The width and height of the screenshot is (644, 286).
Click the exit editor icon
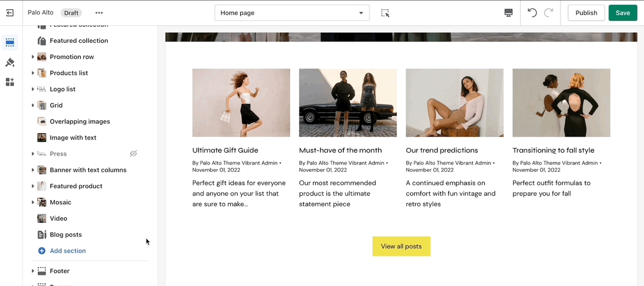(10, 13)
